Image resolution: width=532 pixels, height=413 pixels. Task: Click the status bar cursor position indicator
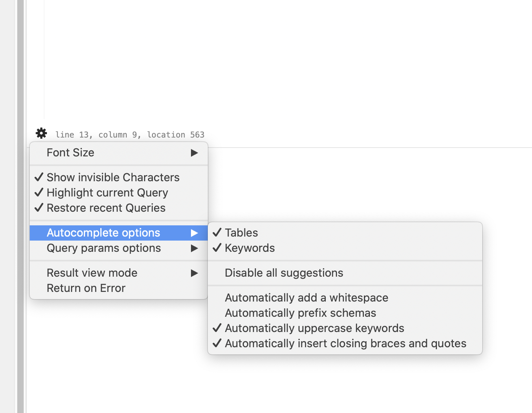point(130,135)
